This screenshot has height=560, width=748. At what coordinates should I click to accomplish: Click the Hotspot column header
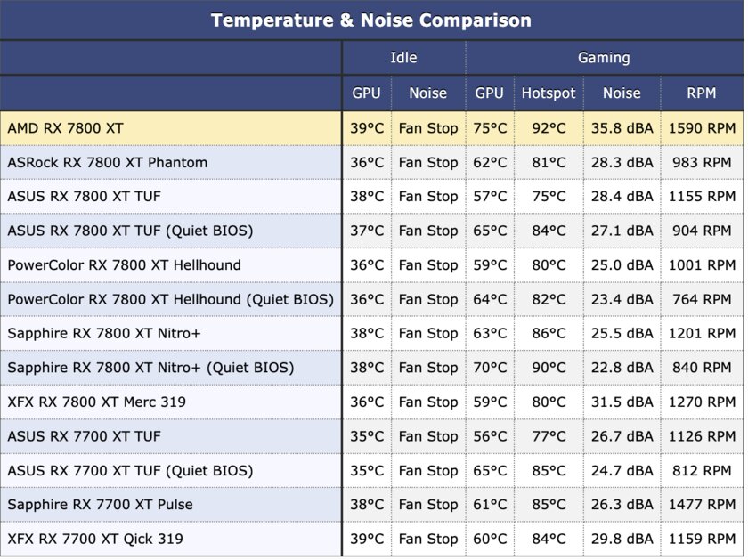549,93
